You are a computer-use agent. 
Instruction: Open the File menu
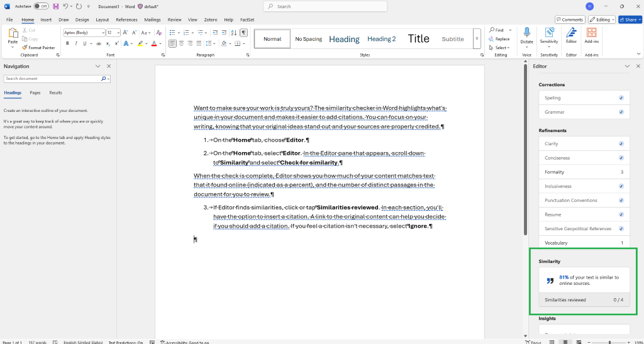(x=9, y=19)
